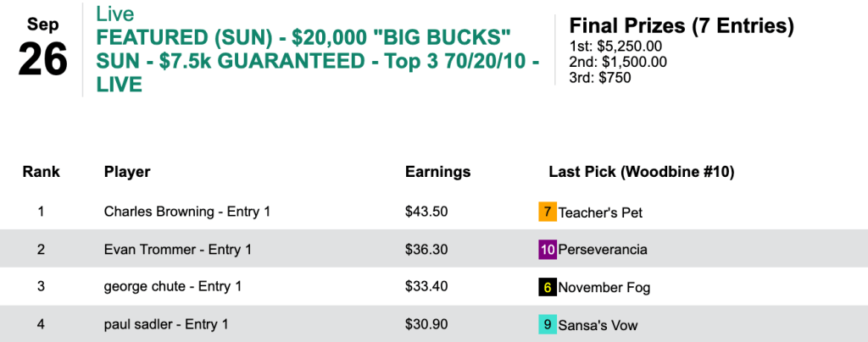Screen dimensions: 868x342
Task: Select player Charles Browning - Entry 1
Action: (x=186, y=212)
